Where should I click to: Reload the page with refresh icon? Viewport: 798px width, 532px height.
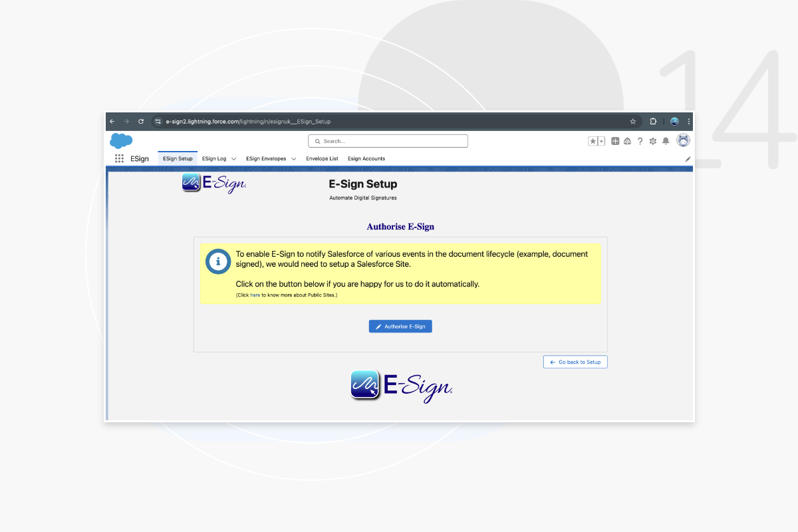click(x=141, y=122)
